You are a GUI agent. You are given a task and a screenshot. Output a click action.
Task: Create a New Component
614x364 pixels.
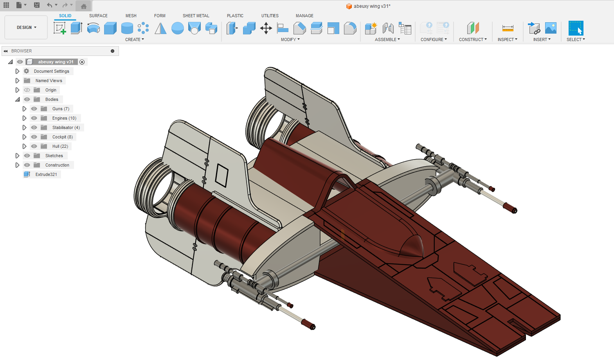pos(371,28)
